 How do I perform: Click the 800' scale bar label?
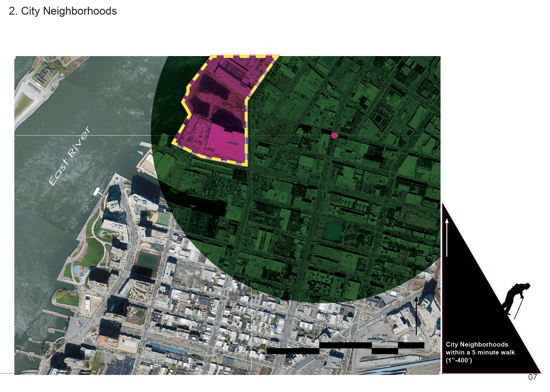tap(371, 358)
